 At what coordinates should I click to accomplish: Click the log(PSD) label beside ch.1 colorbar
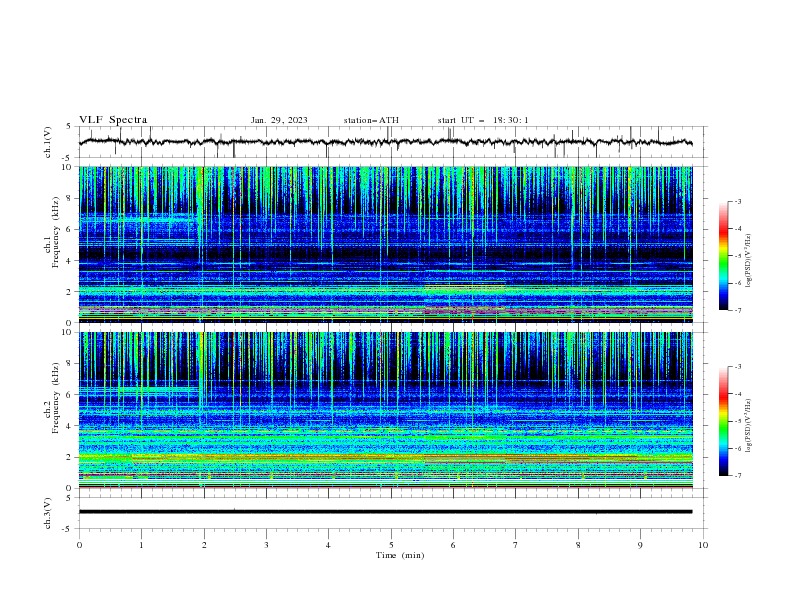click(x=749, y=261)
